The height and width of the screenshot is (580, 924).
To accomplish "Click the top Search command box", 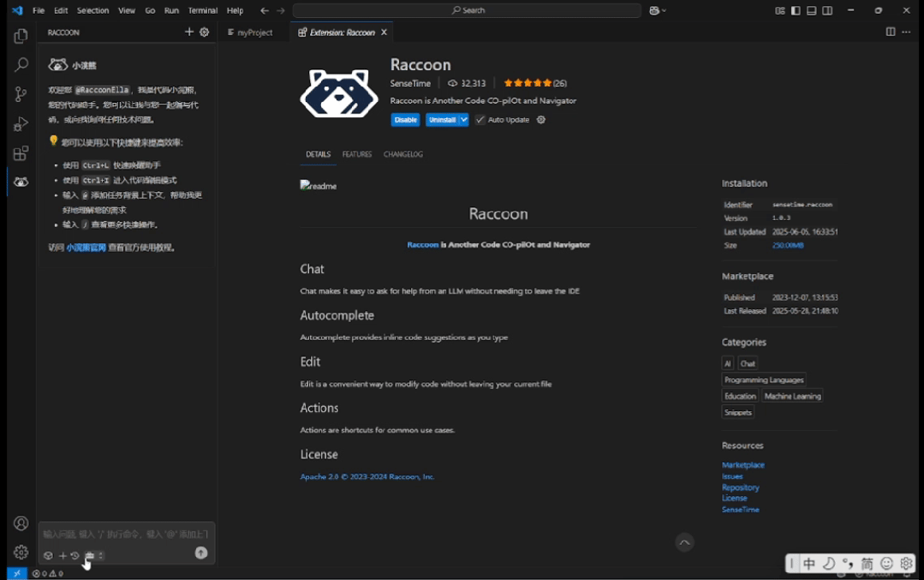I will point(468,10).
